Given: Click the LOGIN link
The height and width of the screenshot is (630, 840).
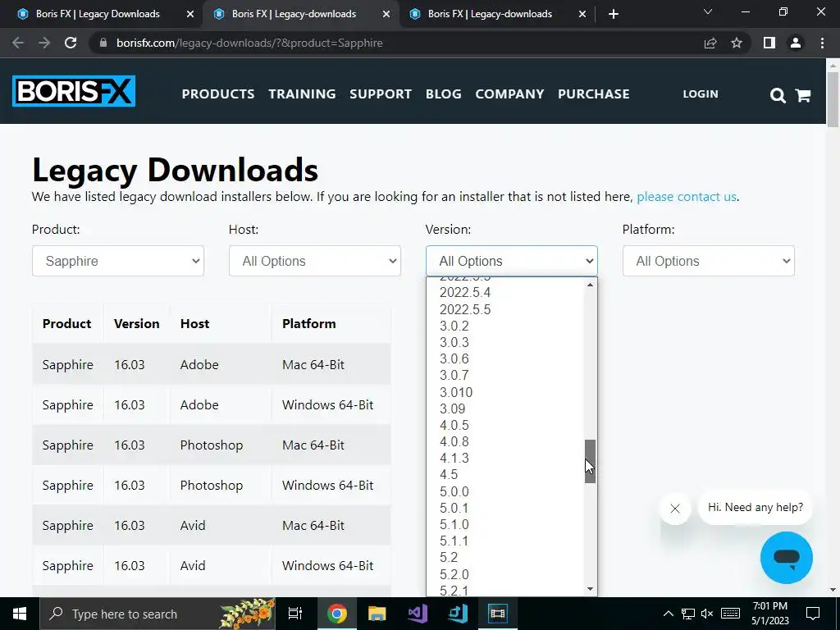Looking at the screenshot, I should (701, 94).
